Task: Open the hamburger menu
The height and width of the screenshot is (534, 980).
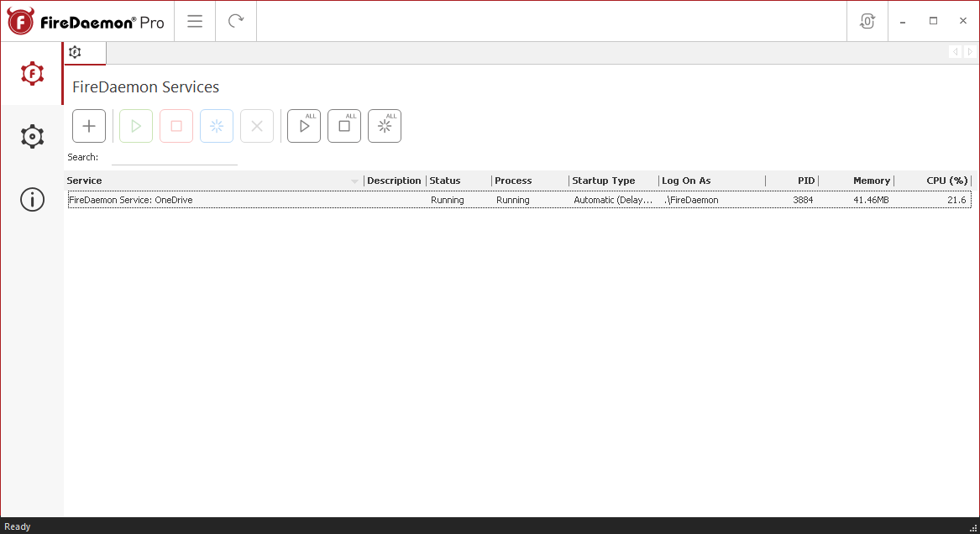Action: tap(194, 21)
